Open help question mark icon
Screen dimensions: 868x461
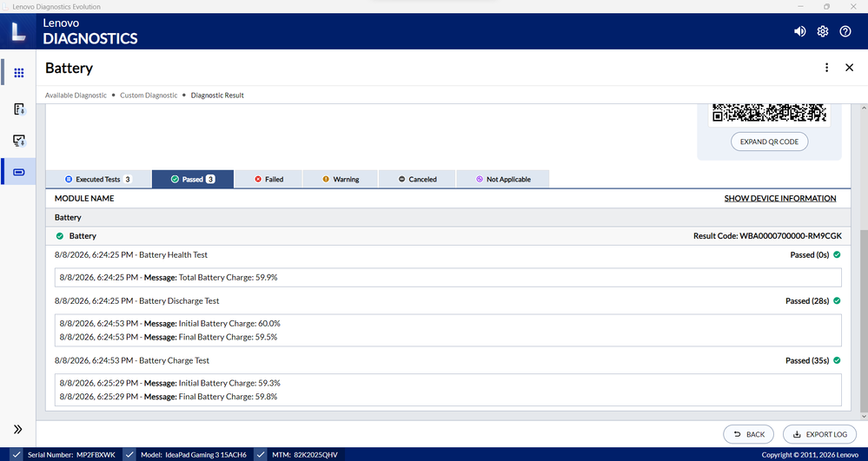pos(845,31)
